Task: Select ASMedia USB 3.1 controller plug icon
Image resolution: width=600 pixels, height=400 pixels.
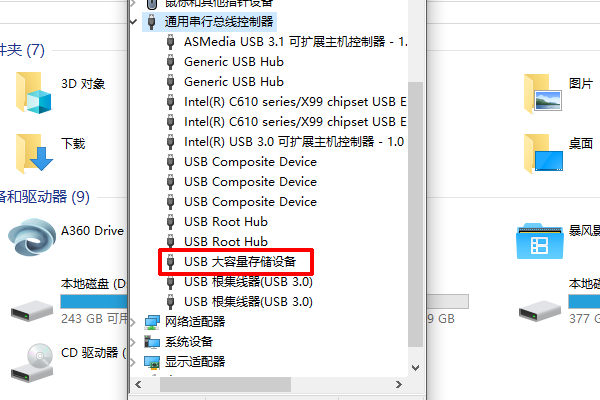Action: click(x=171, y=42)
